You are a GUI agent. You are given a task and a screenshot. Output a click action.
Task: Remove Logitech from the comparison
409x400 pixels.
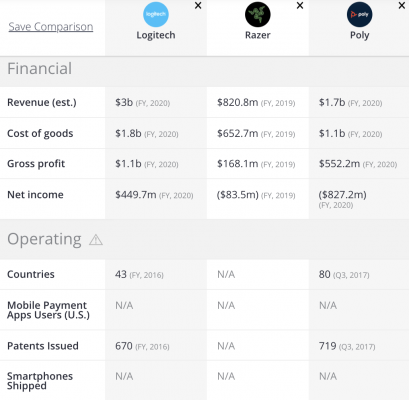point(198,6)
